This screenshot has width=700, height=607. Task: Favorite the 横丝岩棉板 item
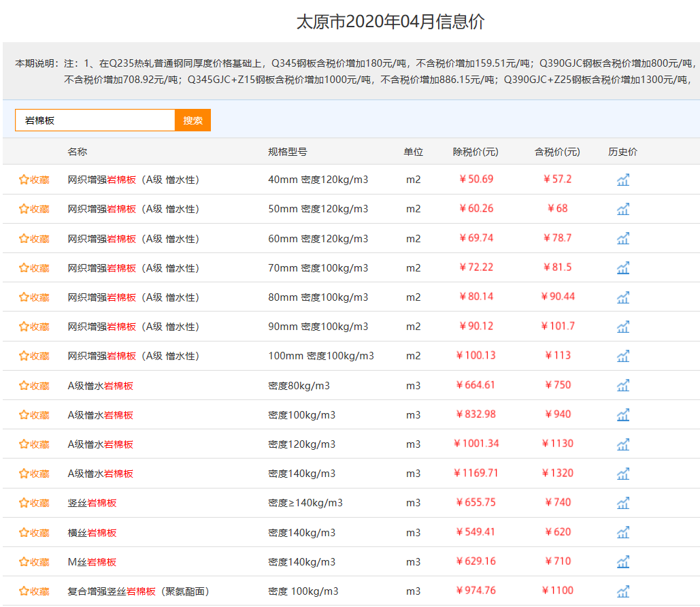[34, 532]
